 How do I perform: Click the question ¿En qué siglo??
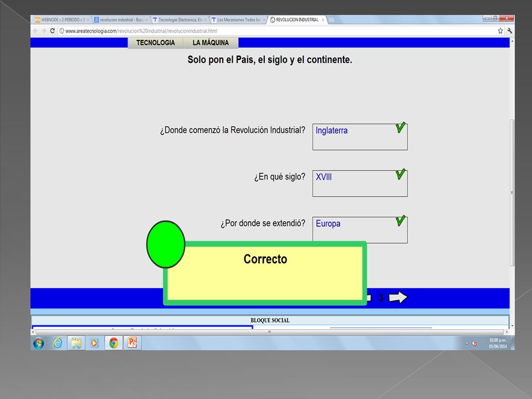(279, 177)
